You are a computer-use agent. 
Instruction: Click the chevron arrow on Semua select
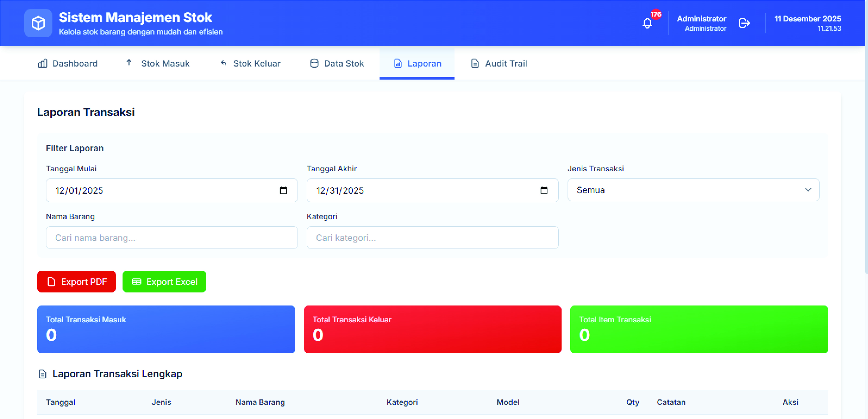[808, 190]
